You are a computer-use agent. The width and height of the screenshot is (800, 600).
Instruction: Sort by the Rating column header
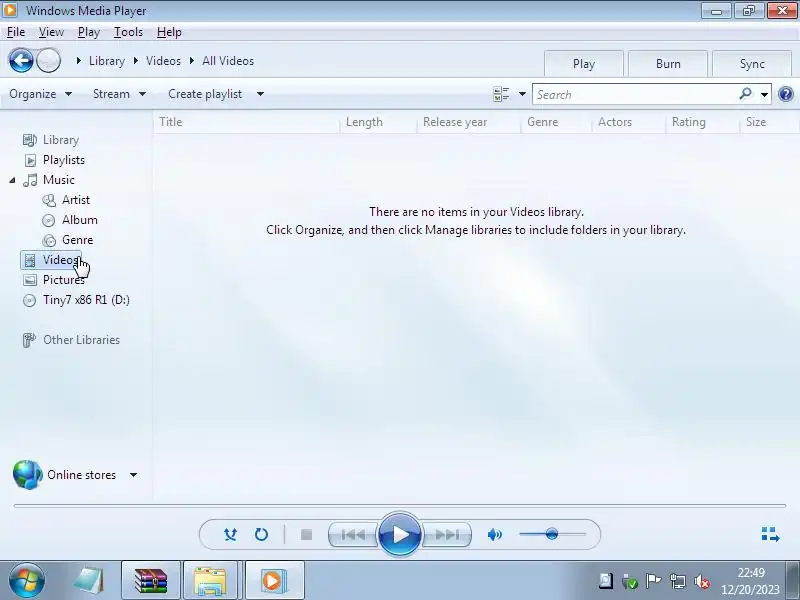[x=702, y=122]
